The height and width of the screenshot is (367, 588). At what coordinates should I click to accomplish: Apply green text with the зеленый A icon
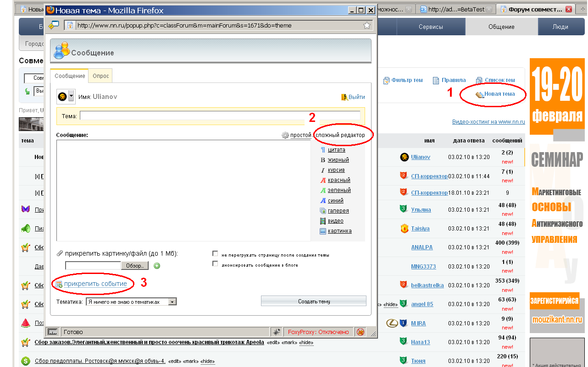click(x=323, y=190)
